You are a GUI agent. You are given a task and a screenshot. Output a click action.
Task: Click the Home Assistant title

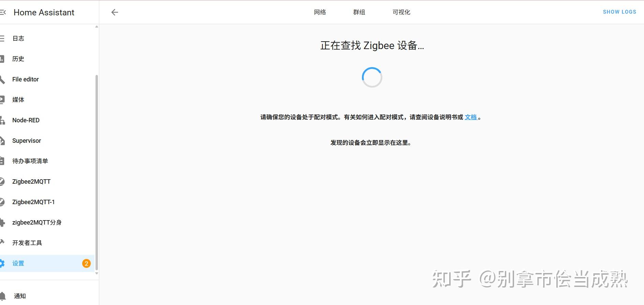44,12
